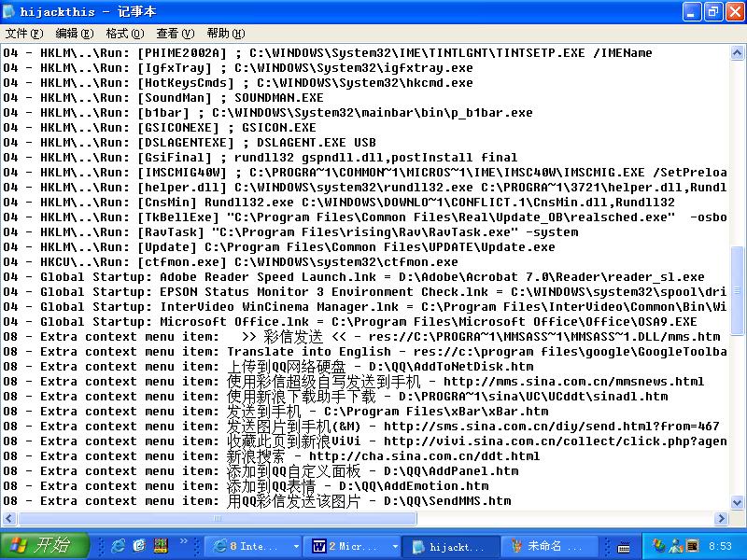Viewport: 747px width, 560px height.
Task: Click the [SoundMan] SOUNDMAN.EXE line
Action: click(x=163, y=98)
